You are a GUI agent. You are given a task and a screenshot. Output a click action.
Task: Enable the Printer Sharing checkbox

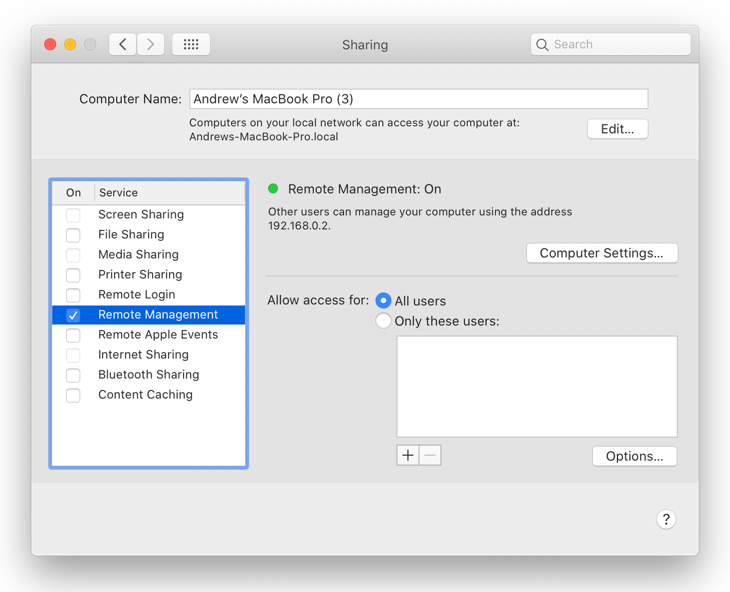pyautogui.click(x=73, y=275)
